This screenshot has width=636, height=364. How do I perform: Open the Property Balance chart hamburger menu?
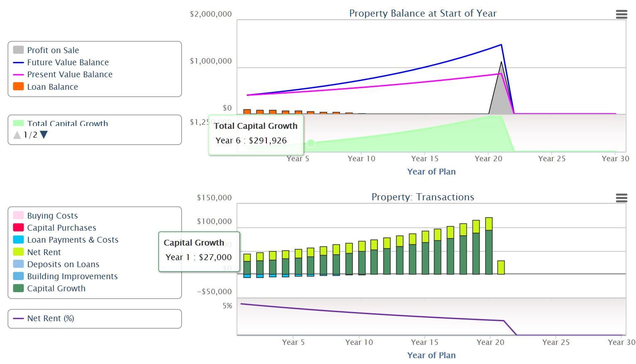[621, 14]
